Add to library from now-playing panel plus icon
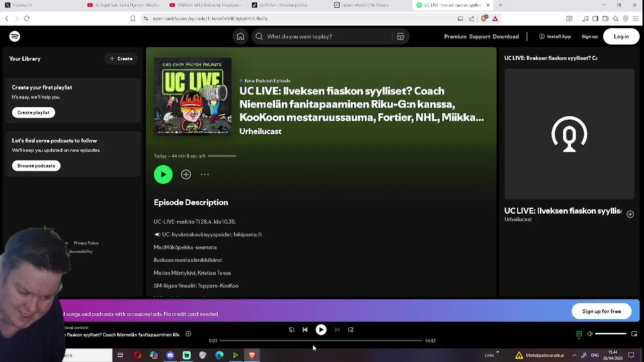 (630, 214)
